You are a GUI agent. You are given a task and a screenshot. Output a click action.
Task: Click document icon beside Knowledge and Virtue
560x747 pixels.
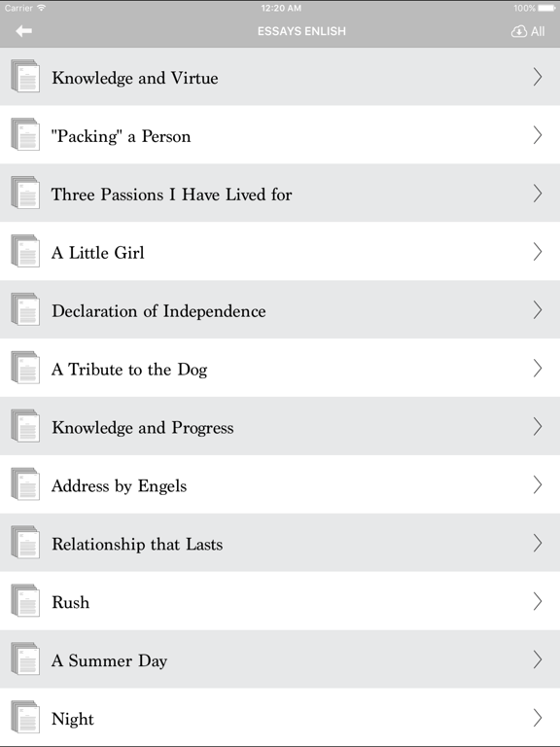click(x=25, y=76)
